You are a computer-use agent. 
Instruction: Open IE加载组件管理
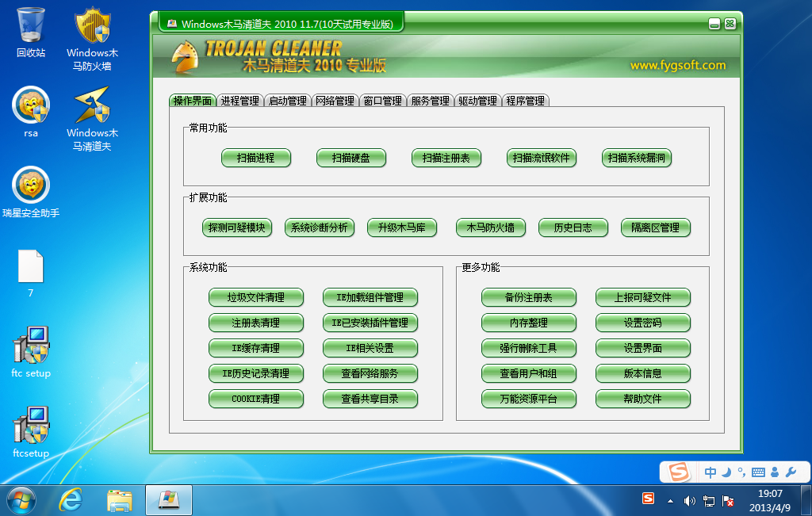pos(370,297)
